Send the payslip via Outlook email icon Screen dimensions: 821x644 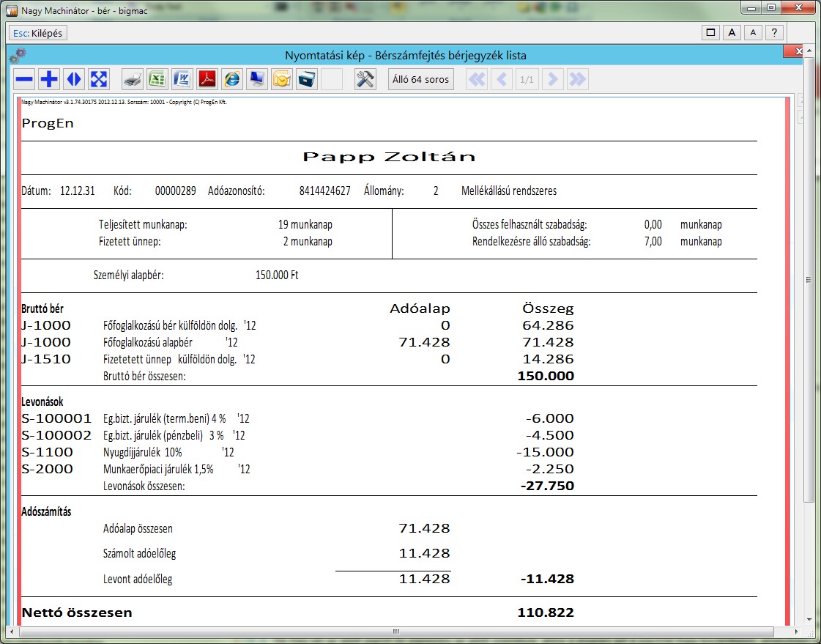coord(282,79)
